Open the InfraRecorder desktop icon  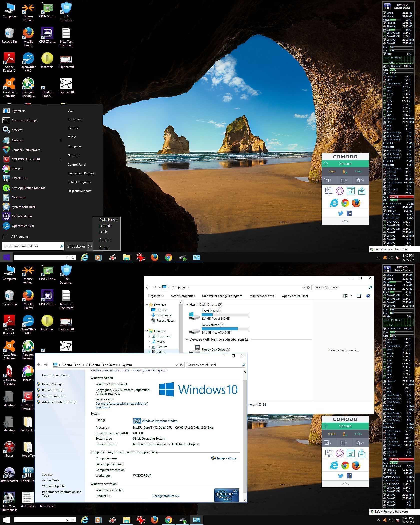click(x=9, y=475)
